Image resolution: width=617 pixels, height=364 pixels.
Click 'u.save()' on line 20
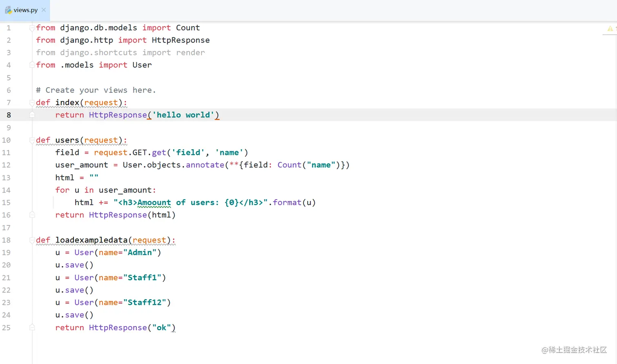74,265
